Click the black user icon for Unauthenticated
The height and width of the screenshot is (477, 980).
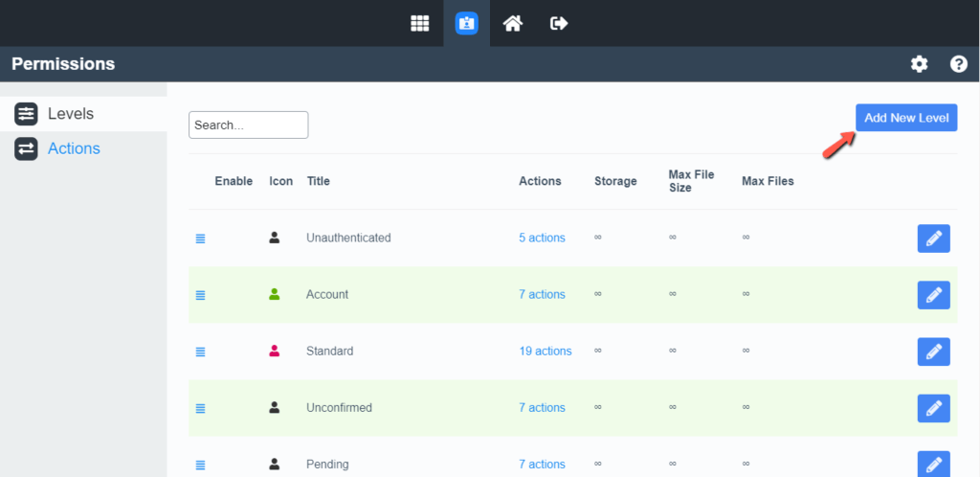pos(275,238)
